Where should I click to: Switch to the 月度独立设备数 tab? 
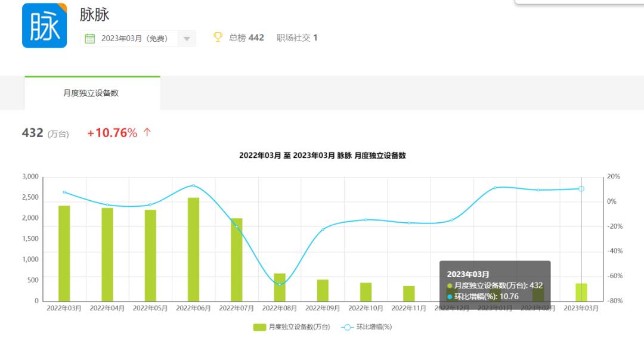click(x=92, y=92)
